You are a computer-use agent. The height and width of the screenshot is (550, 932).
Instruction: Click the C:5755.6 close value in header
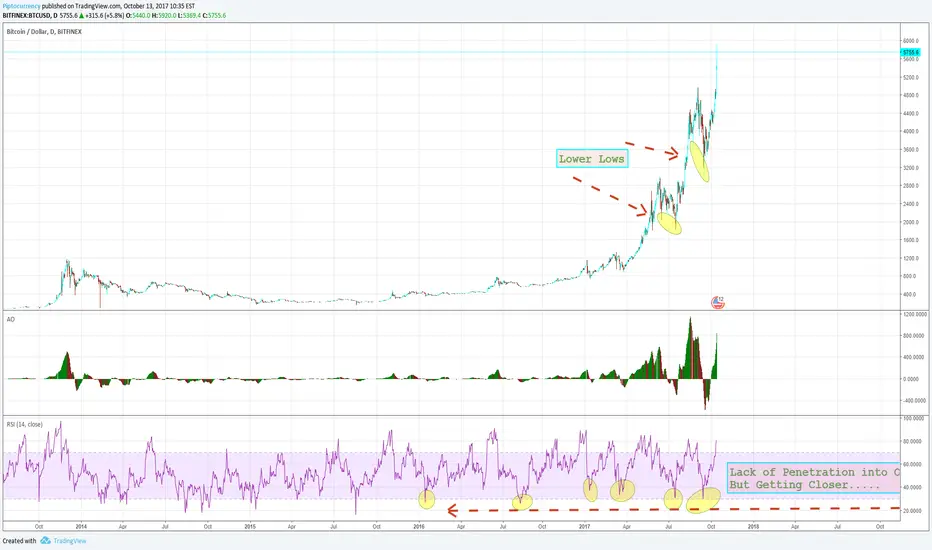pyautogui.click(x=214, y=15)
